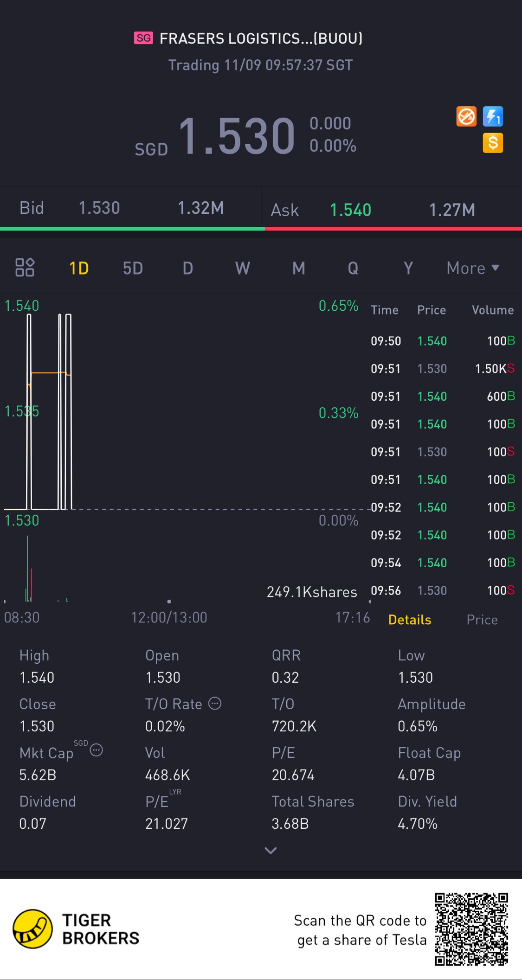Image resolution: width=522 pixels, height=980 pixels.
Task: Tap the Mkt Cap info icon
Action: click(x=96, y=750)
